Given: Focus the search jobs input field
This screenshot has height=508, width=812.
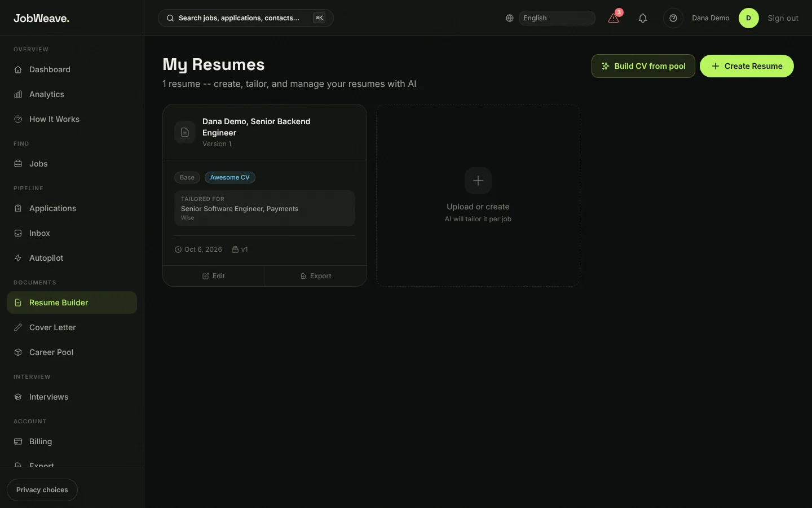Looking at the screenshot, I should (246, 18).
